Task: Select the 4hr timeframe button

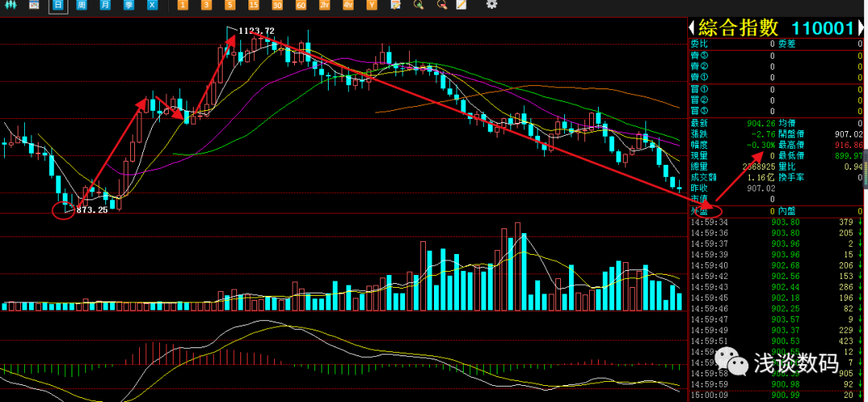Action: click(348, 5)
